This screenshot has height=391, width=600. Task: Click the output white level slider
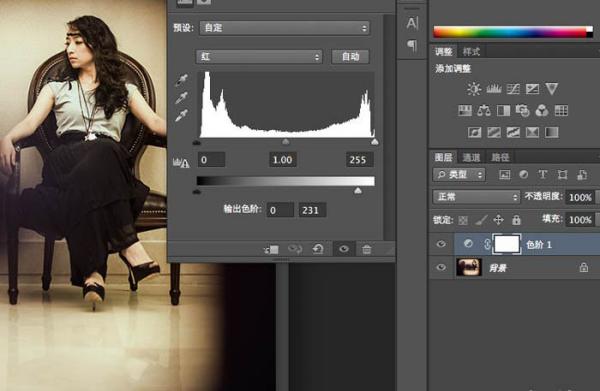tap(358, 191)
